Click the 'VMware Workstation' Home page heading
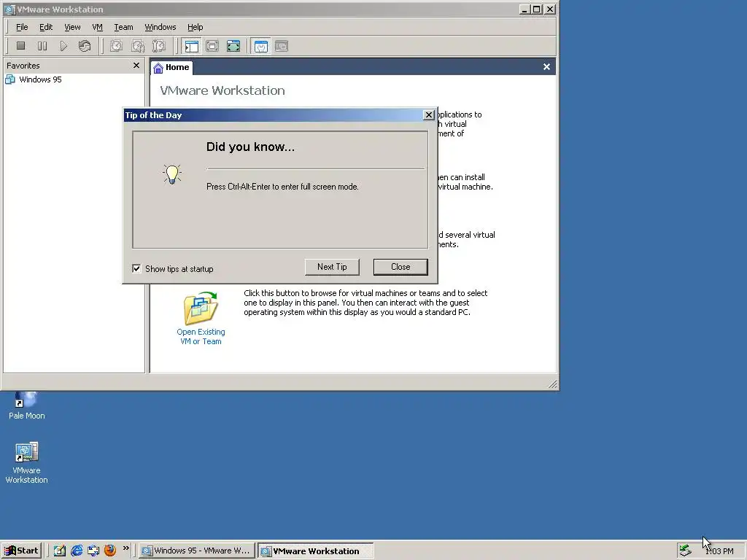This screenshot has height=560, width=747. coord(222,90)
